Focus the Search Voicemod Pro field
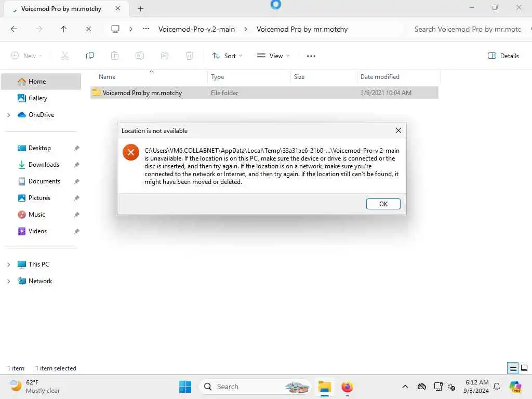Image resolution: width=532 pixels, height=399 pixels. 468,29
